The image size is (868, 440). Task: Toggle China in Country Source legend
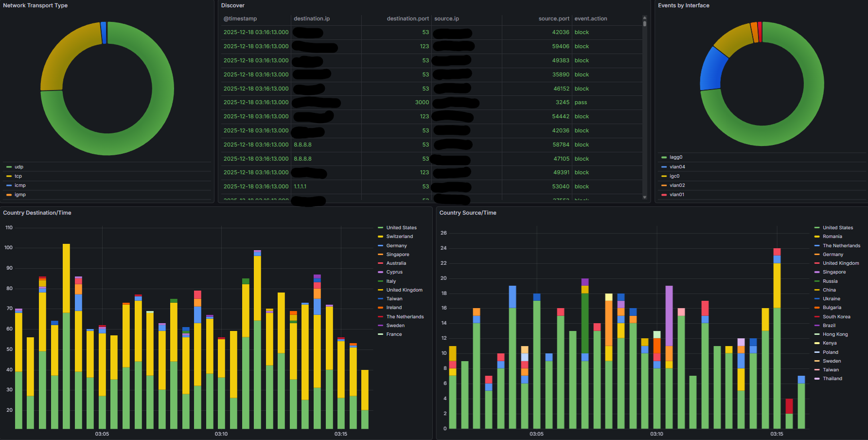[x=829, y=290]
